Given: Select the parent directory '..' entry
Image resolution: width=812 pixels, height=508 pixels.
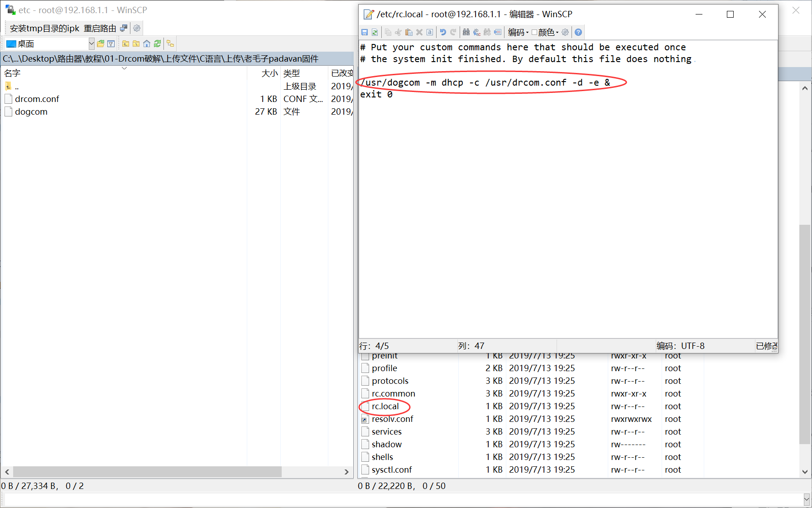Looking at the screenshot, I should tap(17, 86).
